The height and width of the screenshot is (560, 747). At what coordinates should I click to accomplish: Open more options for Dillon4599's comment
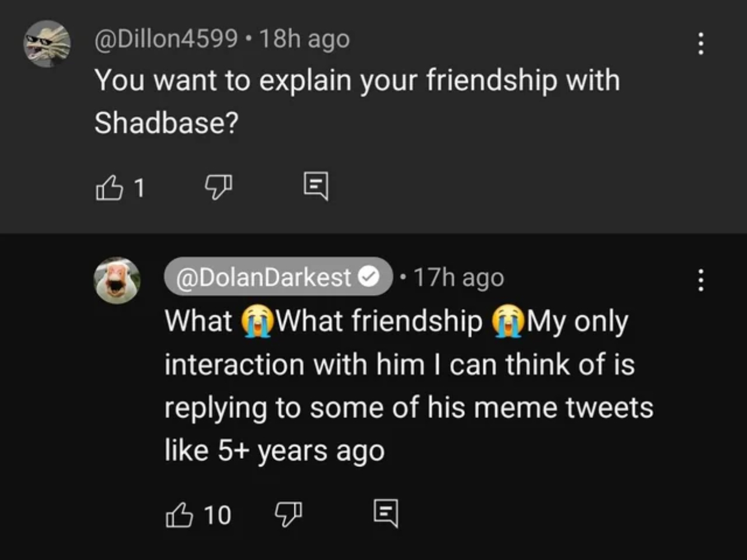(701, 44)
